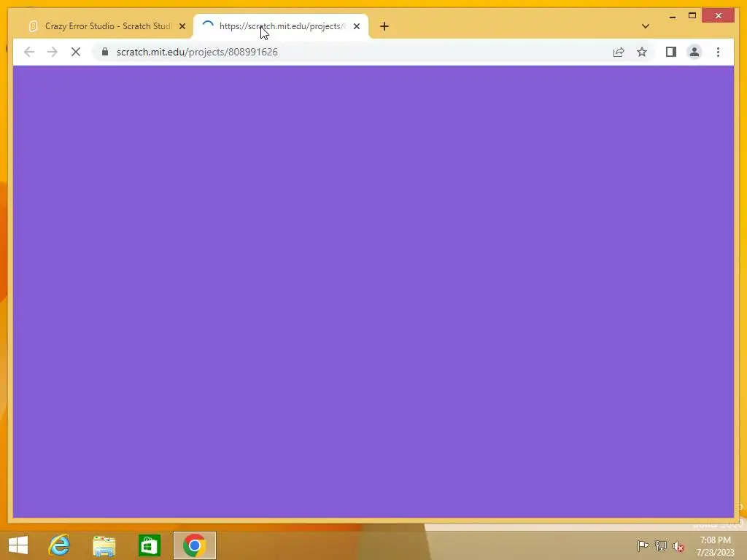Maximize the Chrome window
The image size is (747, 560).
coord(692,16)
